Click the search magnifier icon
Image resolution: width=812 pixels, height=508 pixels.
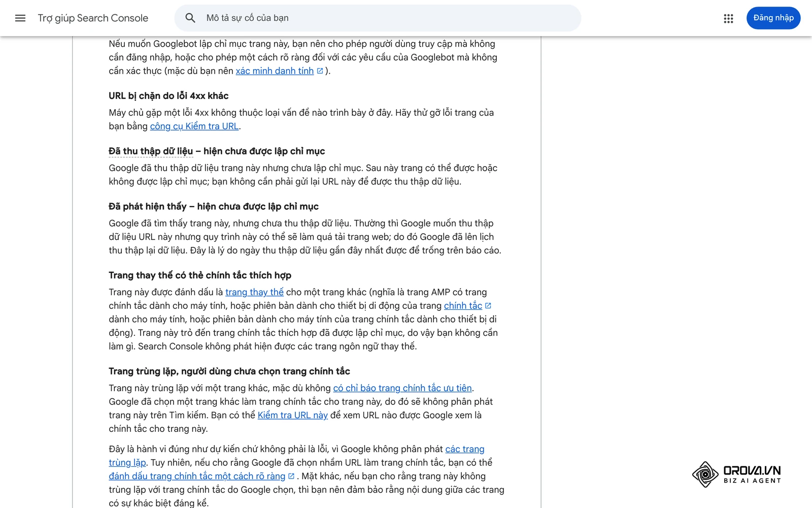[x=190, y=18]
